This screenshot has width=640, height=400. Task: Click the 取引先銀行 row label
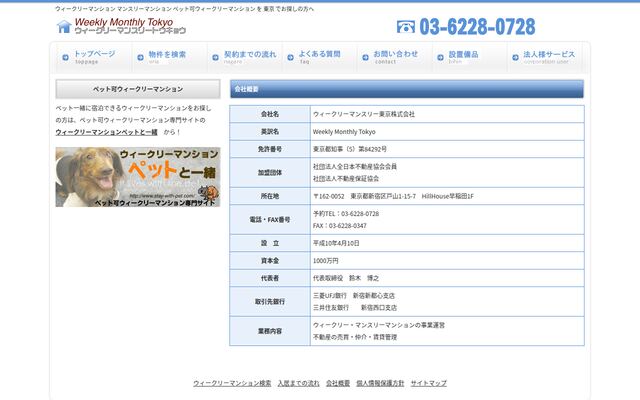(x=270, y=302)
